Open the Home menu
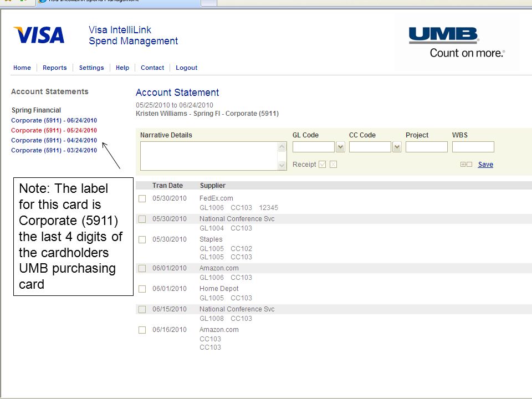The height and width of the screenshot is (399, 532). tap(22, 68)
